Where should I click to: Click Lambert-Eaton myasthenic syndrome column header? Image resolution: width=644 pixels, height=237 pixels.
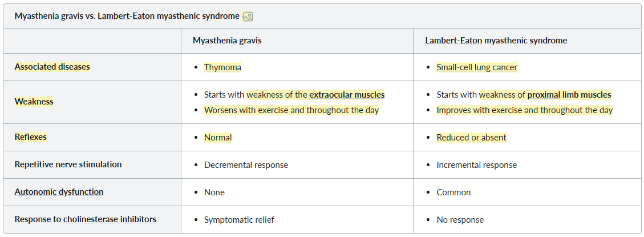coord(496,41)
